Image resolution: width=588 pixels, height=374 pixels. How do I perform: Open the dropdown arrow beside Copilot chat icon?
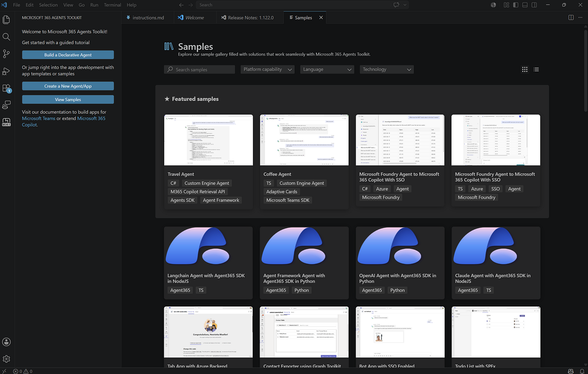click(405, 5)
